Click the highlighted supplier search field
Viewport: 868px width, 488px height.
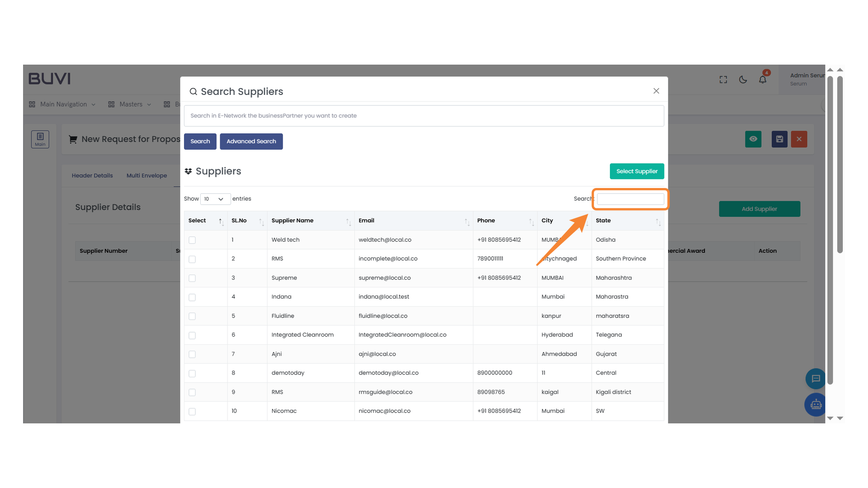coord(630,199)
